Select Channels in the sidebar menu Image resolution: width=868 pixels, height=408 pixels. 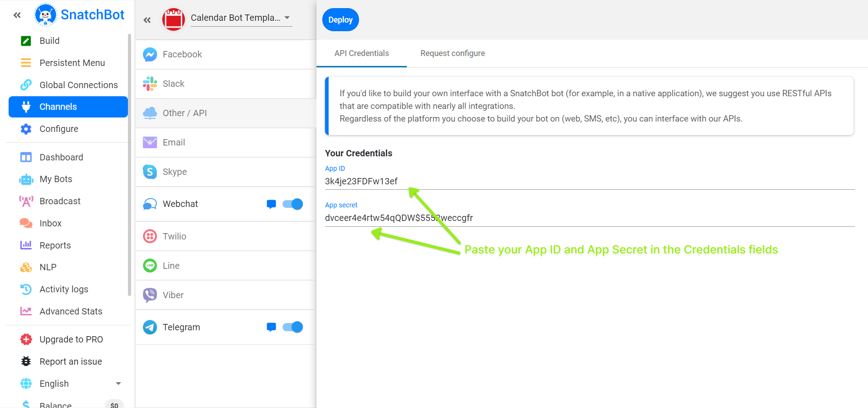point(68,107)
